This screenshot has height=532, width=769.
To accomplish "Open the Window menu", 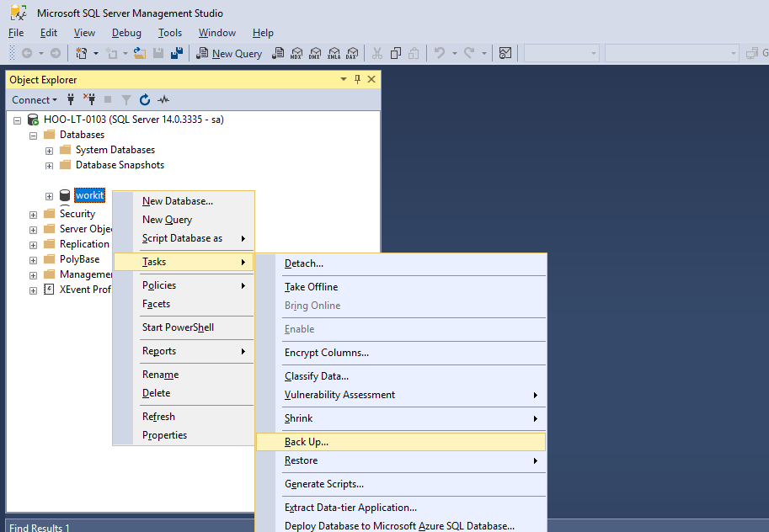I will (217, 33).
